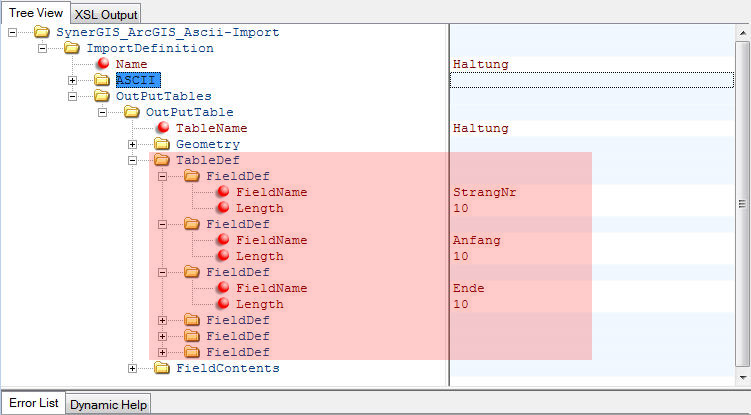Expand the ASCII node
This screenshot has width=751, height=415.
pyautogui.click(x=73, y=80)
